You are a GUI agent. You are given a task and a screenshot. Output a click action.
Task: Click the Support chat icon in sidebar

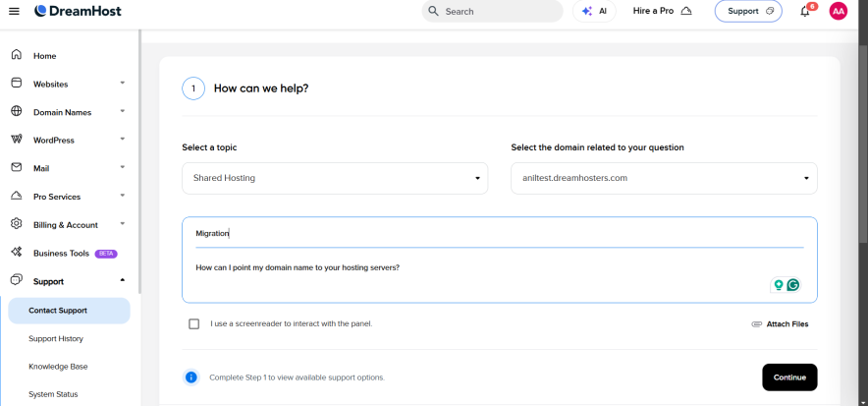point(17,280)
